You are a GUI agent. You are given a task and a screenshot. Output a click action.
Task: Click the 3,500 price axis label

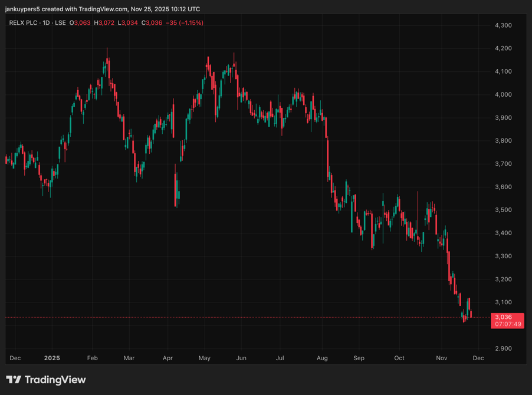click(503, 210)
